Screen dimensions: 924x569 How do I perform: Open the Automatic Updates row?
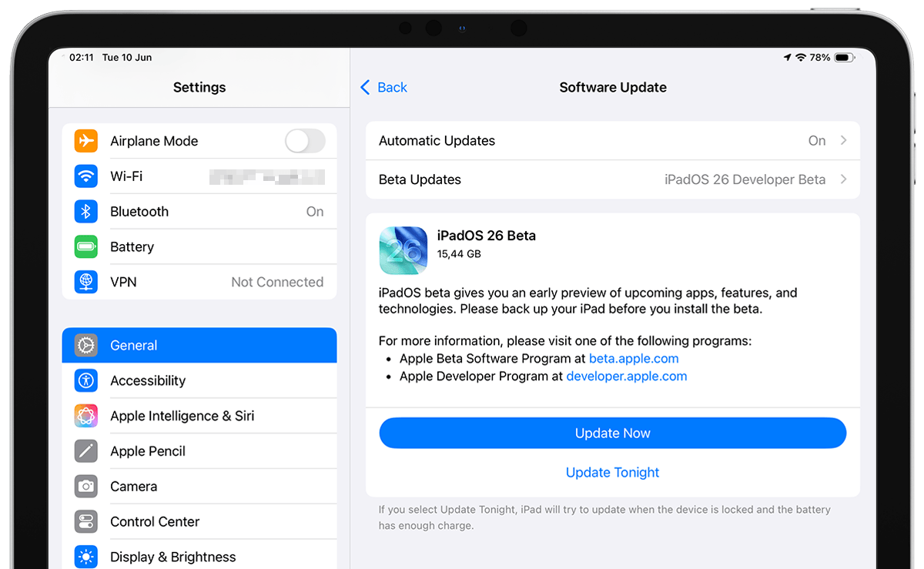click(x=613, y=141)
